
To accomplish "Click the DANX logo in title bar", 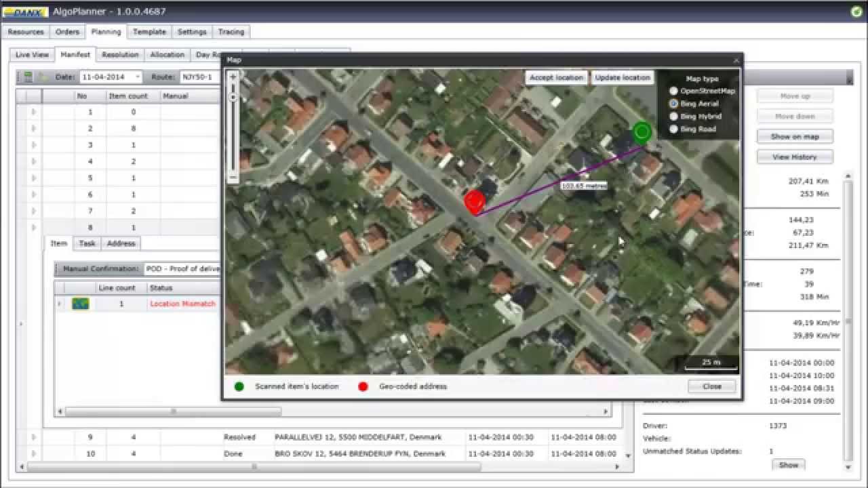I will (26, 12).
